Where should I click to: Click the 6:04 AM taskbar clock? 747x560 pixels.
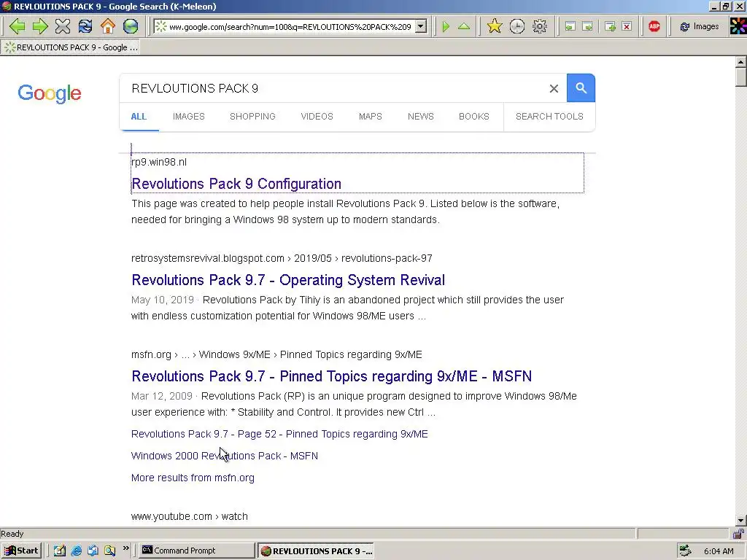(719, 551)
